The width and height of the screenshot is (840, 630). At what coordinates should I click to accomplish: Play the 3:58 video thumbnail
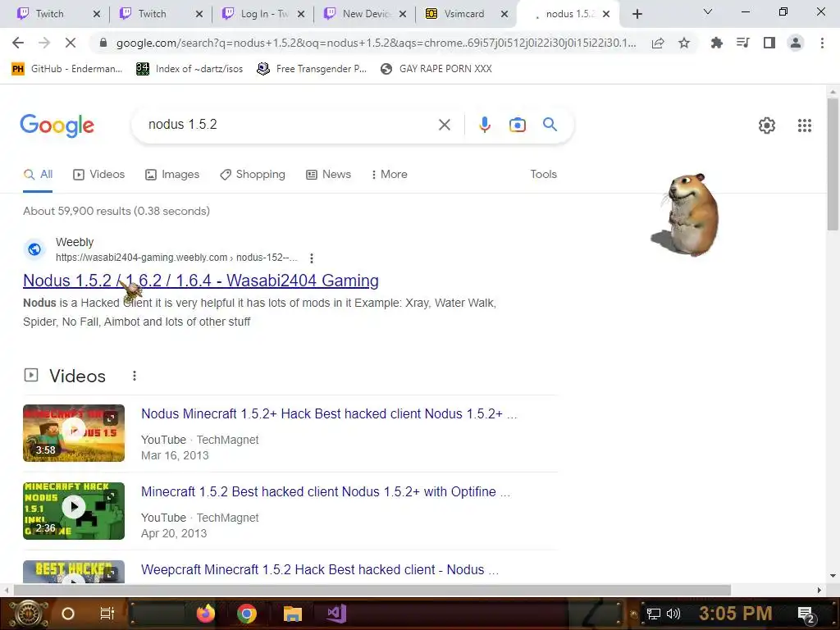tap(74, 433)
